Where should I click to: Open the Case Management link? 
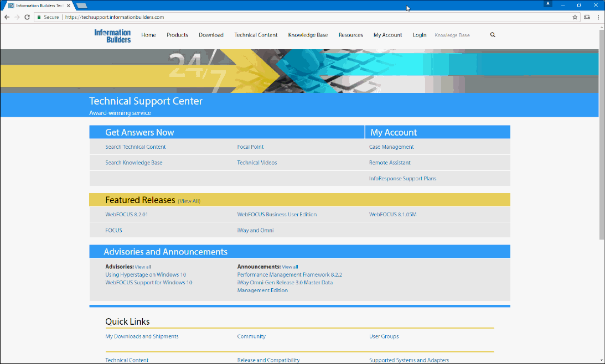[391, 147]
